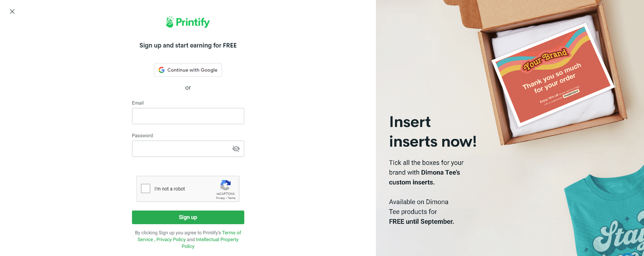Open the Terms of Service link
Viewport: 644px width, 256px height.
click(x=231, y=232)
